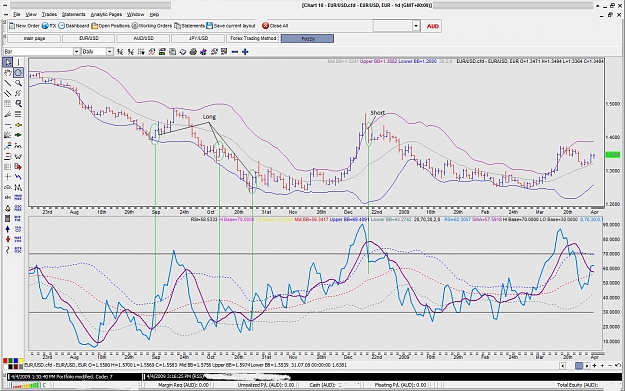This screenshot has width=625, height=391.
Task: Click the green color swatch
Action: pos(10,360)
